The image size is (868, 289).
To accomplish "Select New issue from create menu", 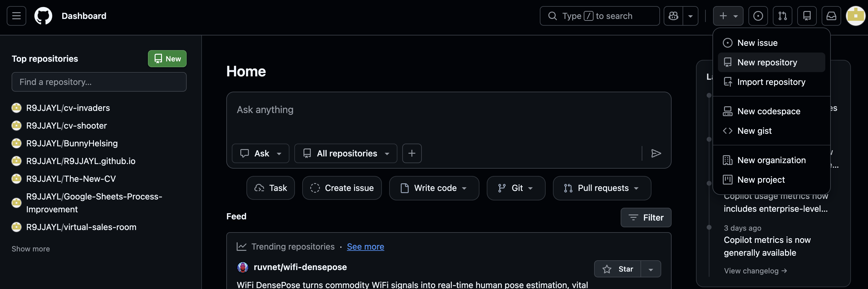I will 771,43.
